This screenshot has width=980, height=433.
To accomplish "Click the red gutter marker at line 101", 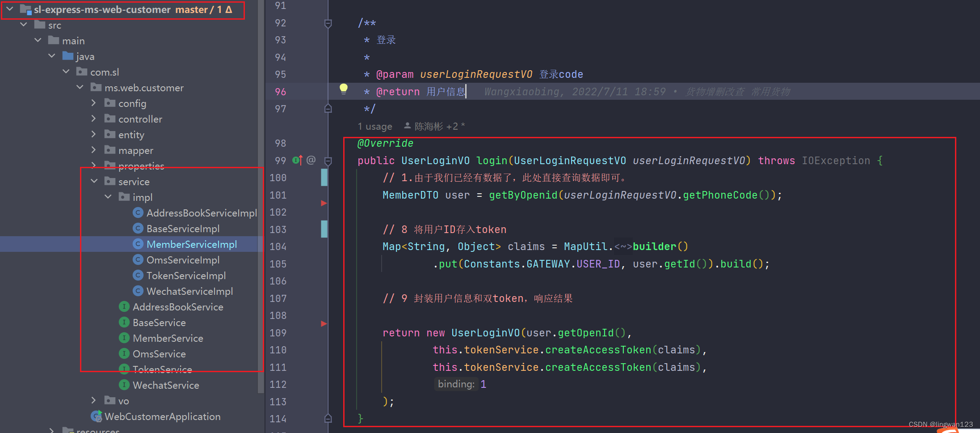I will [324, 203].
